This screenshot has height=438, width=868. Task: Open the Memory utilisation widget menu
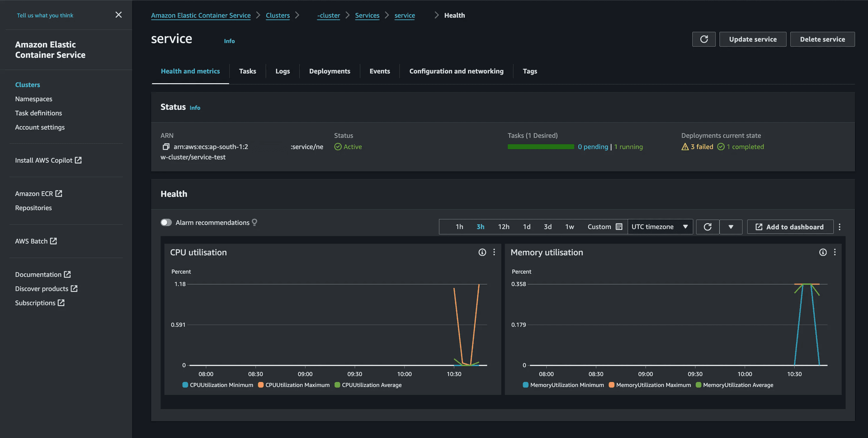tap(835, 252)
